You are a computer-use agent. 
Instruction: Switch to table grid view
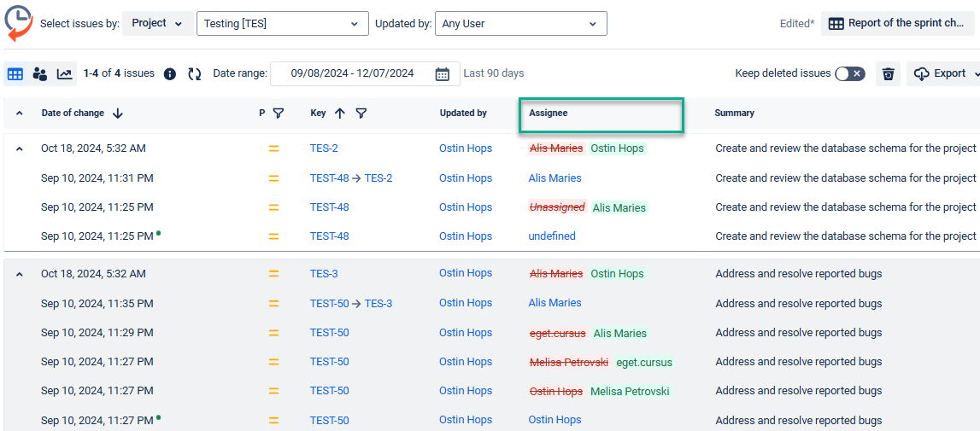click(x=15, y=73)
